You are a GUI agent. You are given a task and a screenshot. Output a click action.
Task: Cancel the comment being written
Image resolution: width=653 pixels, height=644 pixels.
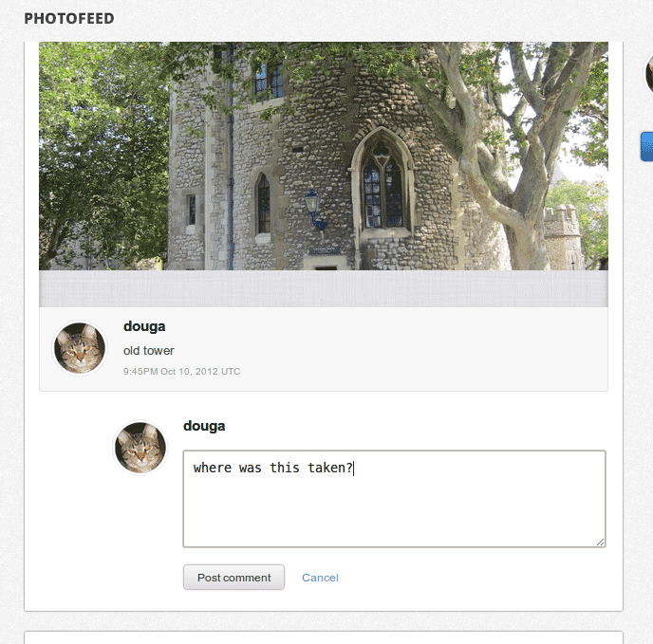click(x=320, y=578)
